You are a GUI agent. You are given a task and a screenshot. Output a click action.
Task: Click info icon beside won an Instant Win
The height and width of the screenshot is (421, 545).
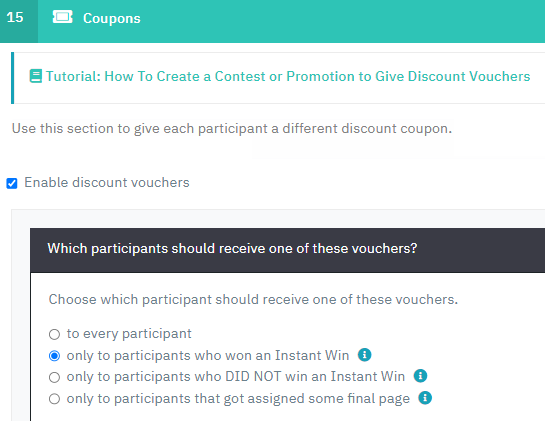(365, 355)
